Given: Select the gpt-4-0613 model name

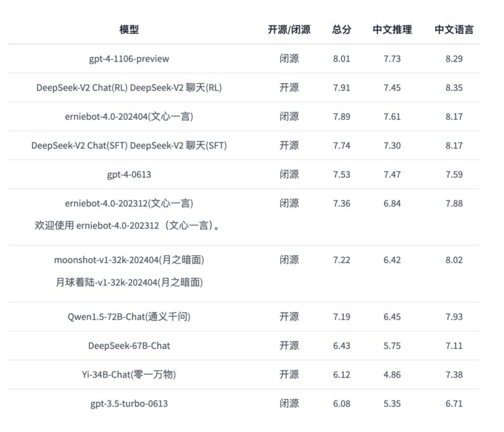Looking at the screenshot, I should 129,174.
